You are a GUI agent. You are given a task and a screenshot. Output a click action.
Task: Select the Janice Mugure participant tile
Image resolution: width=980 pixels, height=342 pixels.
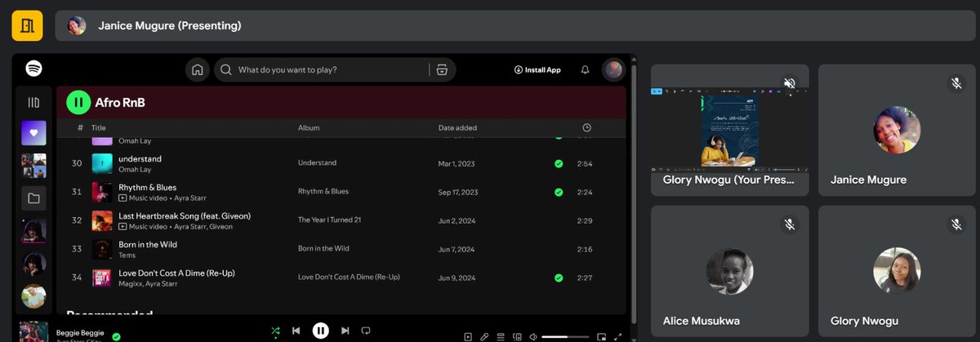897,130
